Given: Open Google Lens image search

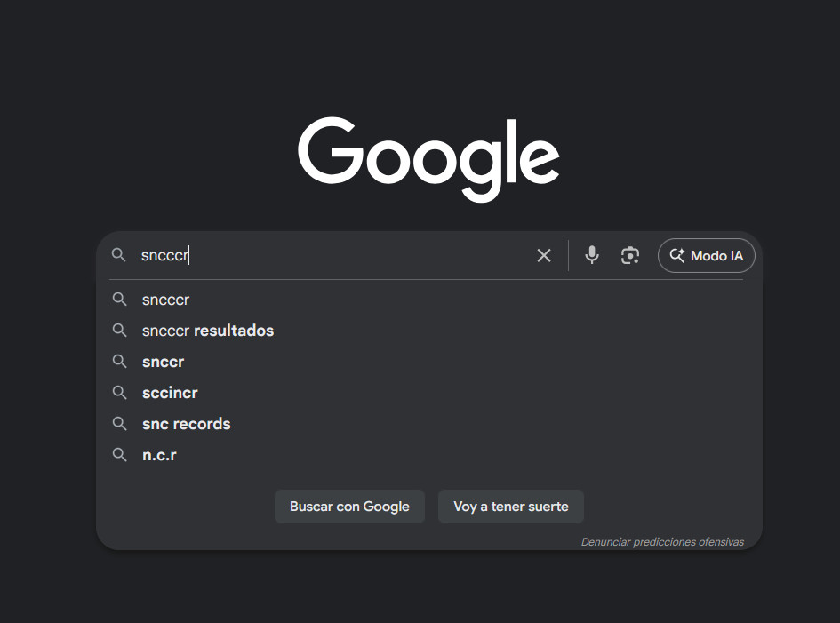Looking at the screenshot, I should [630, 256].
